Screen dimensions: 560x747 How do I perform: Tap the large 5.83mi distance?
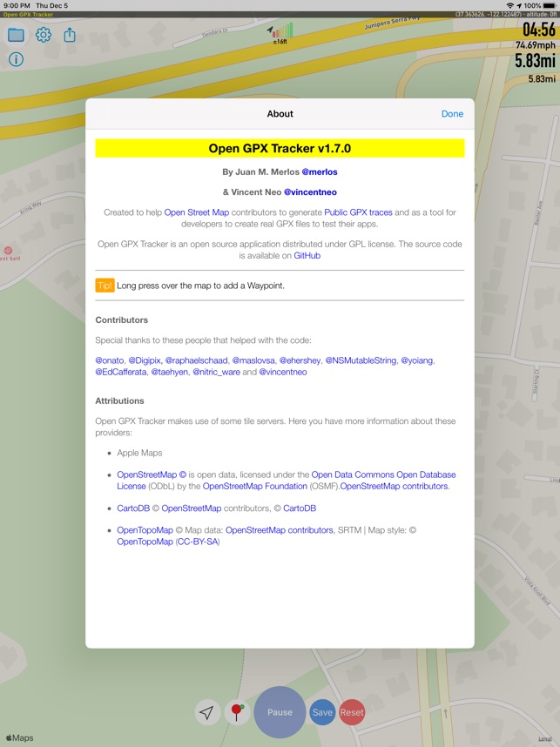(535, 61)
